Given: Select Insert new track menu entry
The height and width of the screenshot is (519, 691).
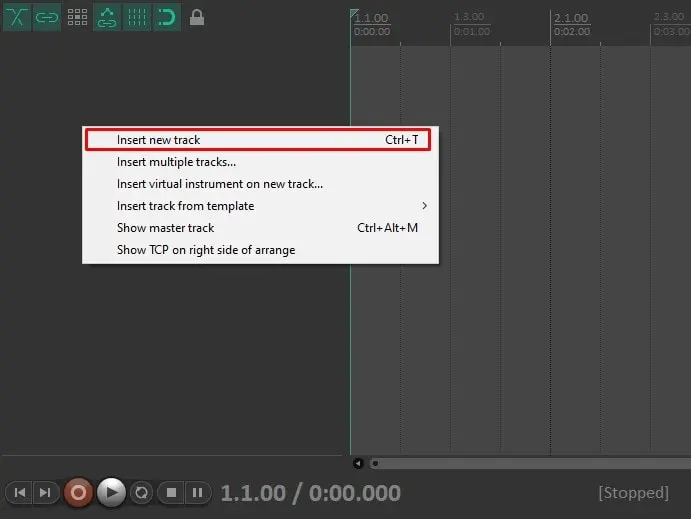Looking at the screenshot, I should coord(260,140).
